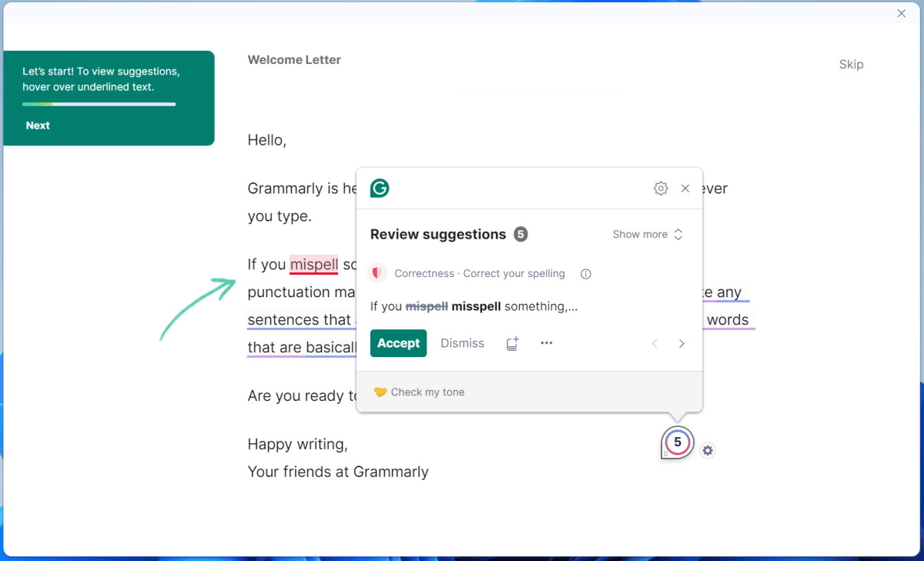Skip the Grammarly tutorial

click(x=851, y=64)
